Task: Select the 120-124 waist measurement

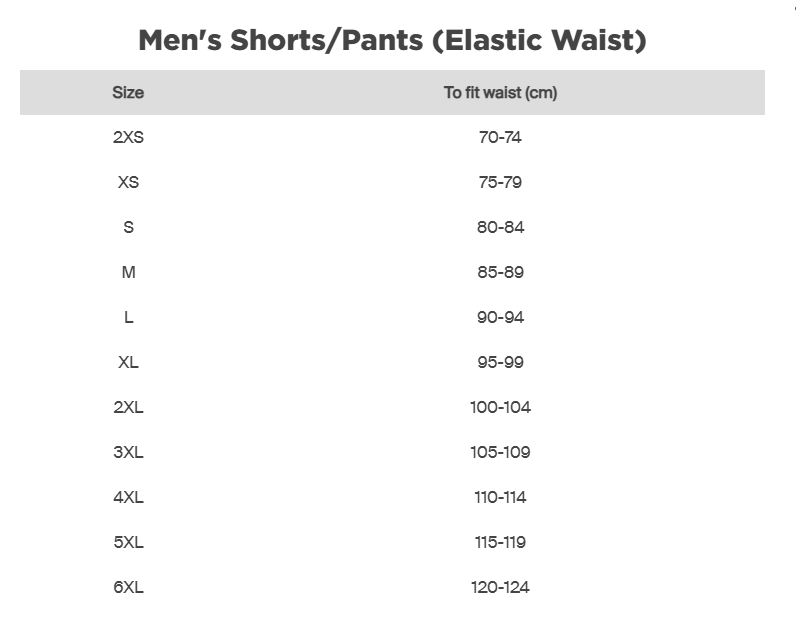Action: (x=500, y=587)
